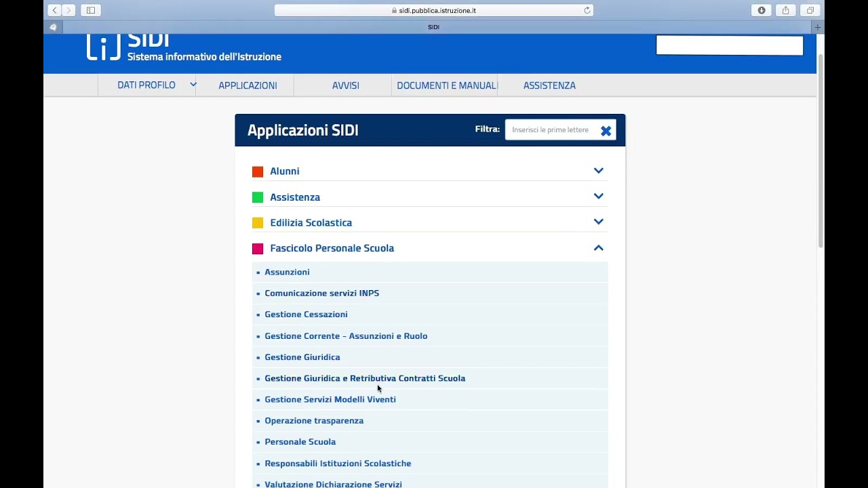The image size is (868, 488).
Task: Click the page vertical scrollbar
Action: [821, 150]
